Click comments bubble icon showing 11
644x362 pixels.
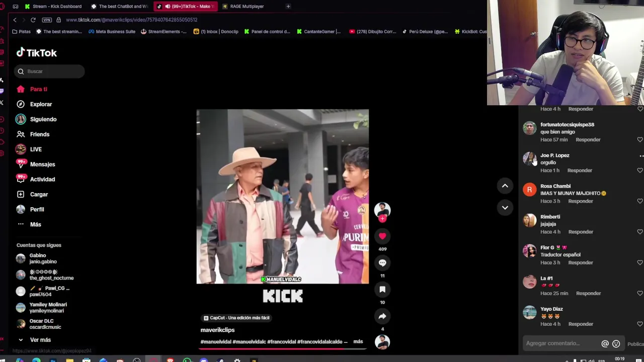[382, 262]
